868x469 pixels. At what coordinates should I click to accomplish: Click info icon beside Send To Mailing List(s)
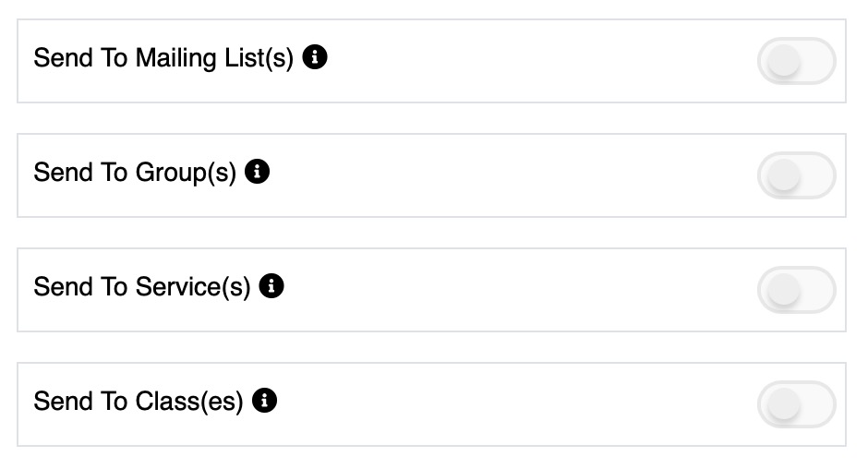click(x=315, y=57)
